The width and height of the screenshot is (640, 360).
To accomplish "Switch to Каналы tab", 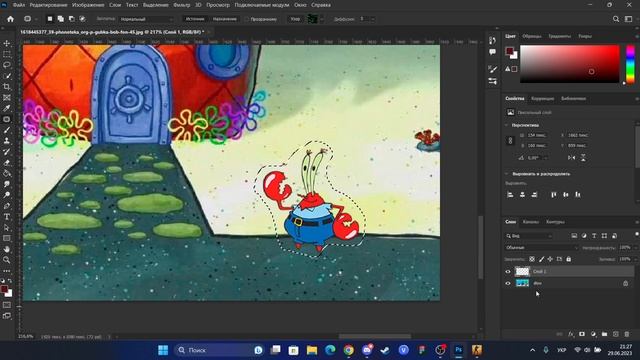I will [531, 222].
